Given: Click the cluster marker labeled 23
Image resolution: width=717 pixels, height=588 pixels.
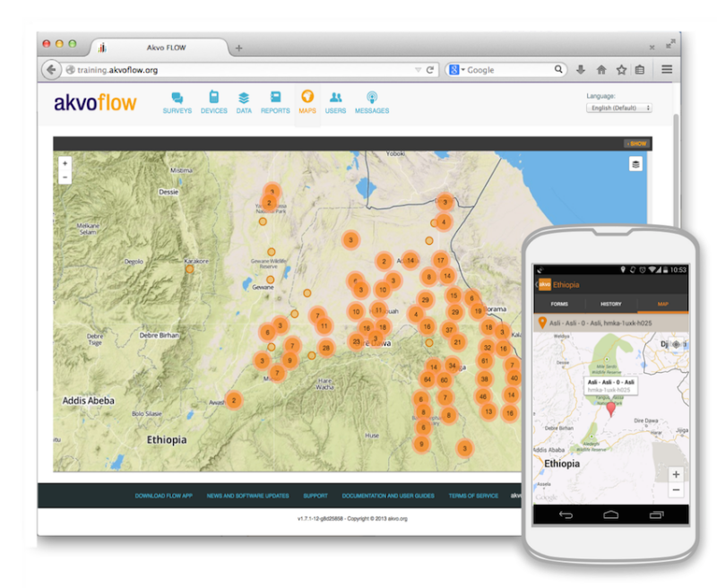Looking at the screenshot, I should (356, 342).
